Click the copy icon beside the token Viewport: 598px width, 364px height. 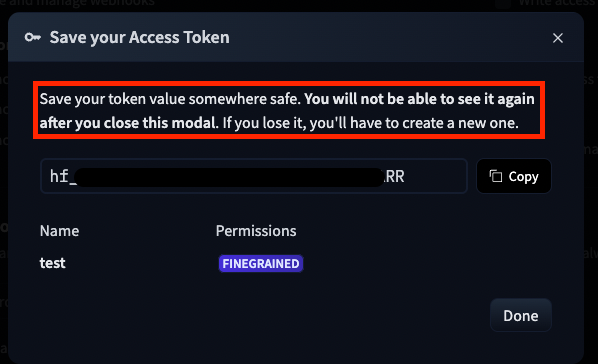click(x=495, y=176)
